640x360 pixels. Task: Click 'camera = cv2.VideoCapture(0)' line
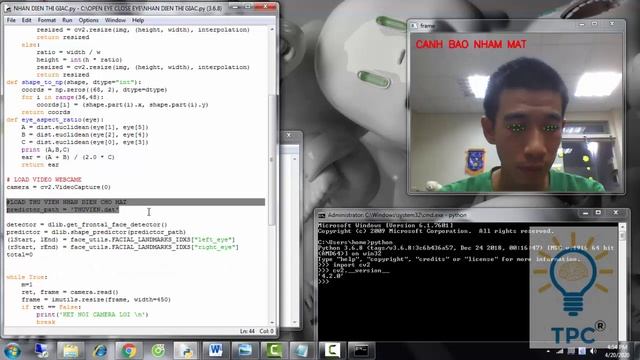58,187
